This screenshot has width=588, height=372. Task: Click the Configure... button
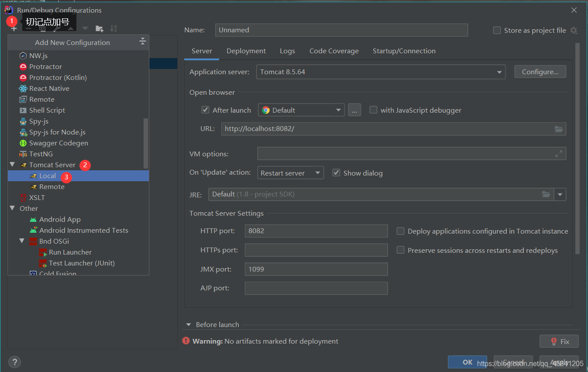coord(540,72)
